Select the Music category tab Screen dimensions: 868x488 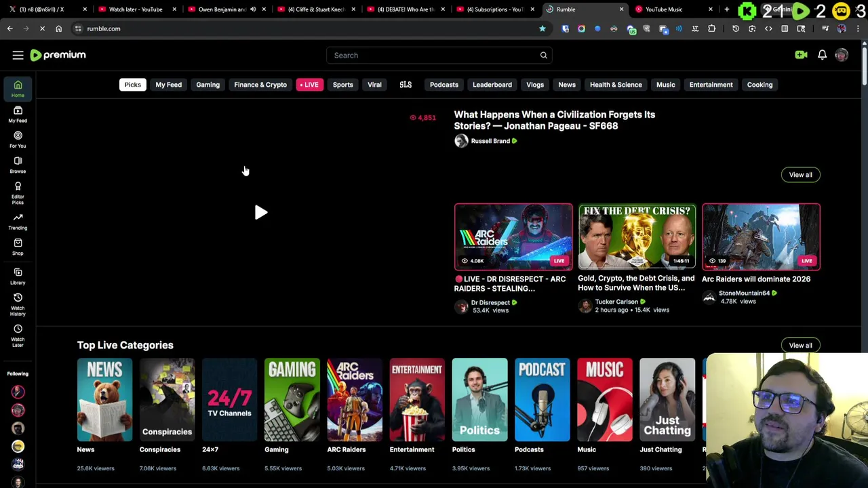pos(665,85)
